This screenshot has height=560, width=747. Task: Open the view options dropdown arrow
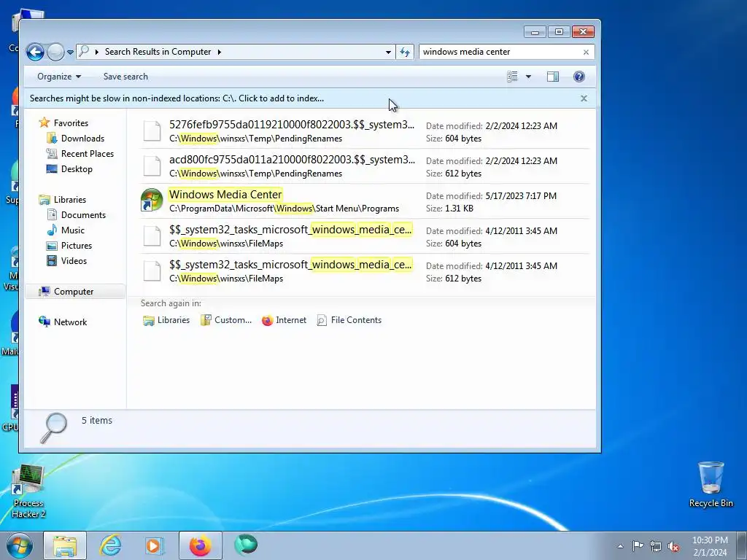click(528, 77)
